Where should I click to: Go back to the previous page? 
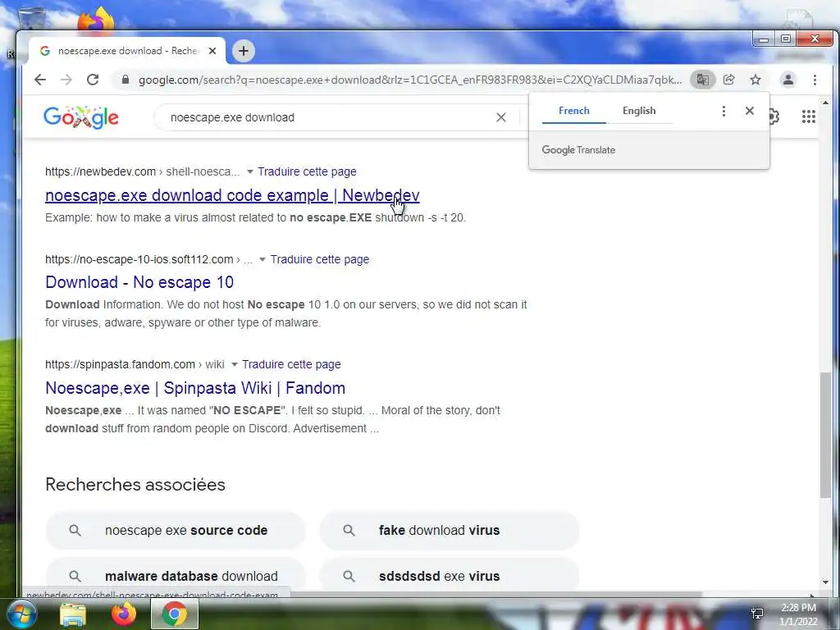40,80
